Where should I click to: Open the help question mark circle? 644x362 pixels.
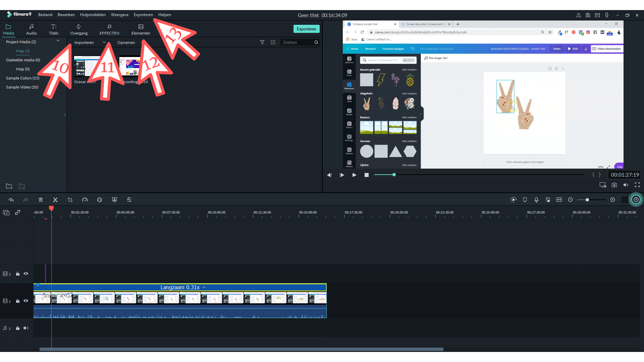pos(636,200)
